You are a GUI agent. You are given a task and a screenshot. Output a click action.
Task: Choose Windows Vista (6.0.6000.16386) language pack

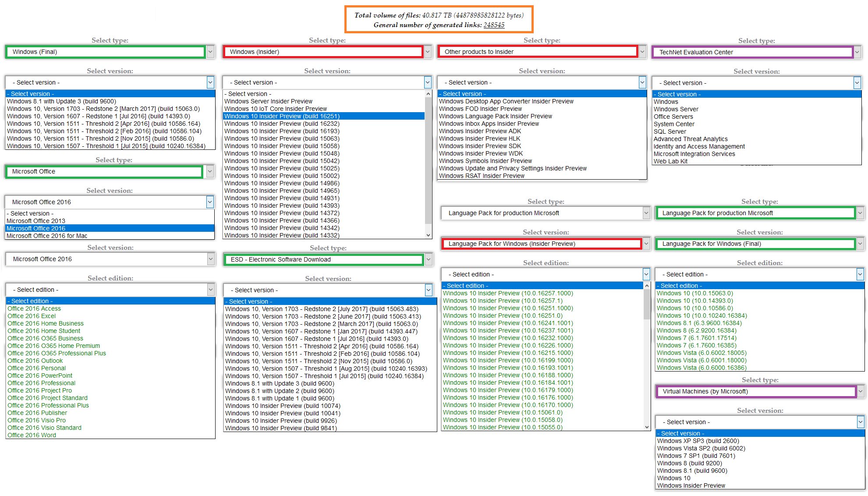(x=760, y=368)
